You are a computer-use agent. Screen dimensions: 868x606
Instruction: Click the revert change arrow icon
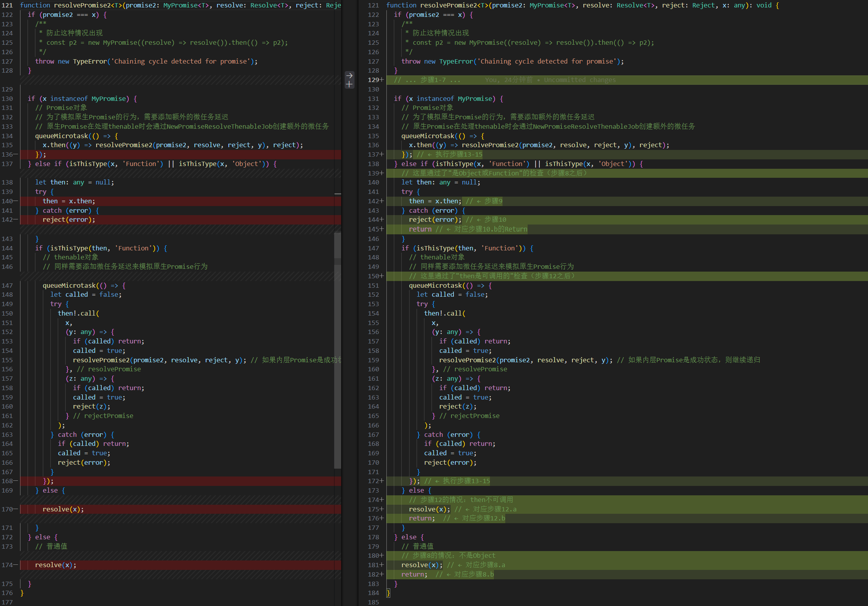[x=349, y=75]
